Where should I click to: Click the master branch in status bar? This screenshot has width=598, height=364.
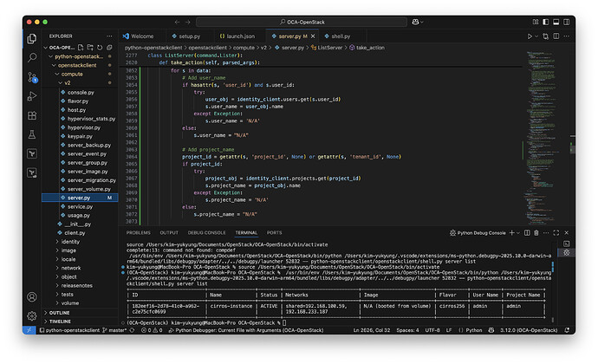point(114,330)
